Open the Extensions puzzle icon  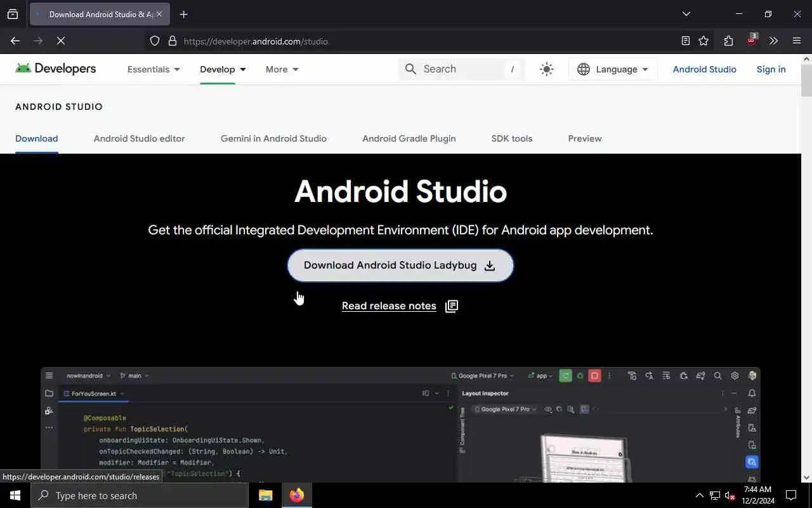coord(728,41)
